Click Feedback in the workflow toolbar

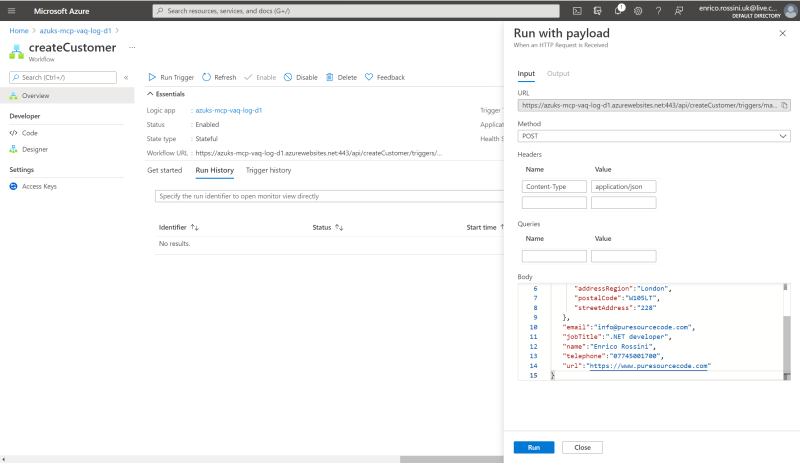(385, 78)
